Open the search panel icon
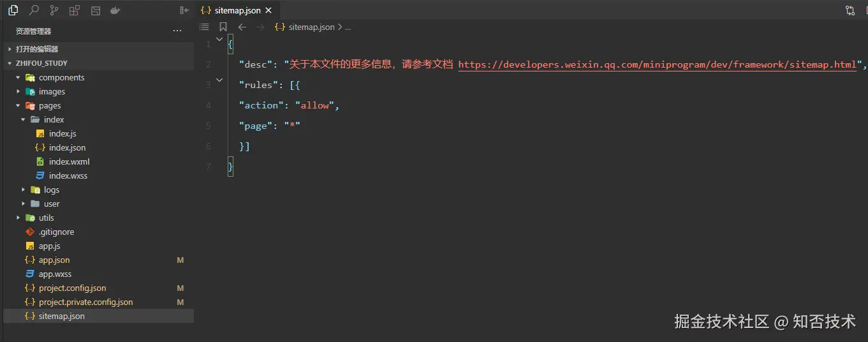Viewport: 868px width, 342px height. (x=34, y=10)
